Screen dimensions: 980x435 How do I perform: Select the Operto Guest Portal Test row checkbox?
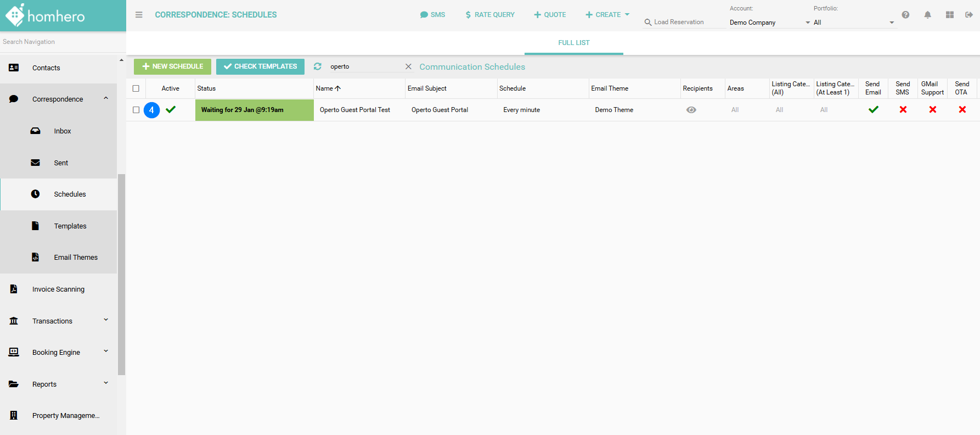(x=136, y=110)
